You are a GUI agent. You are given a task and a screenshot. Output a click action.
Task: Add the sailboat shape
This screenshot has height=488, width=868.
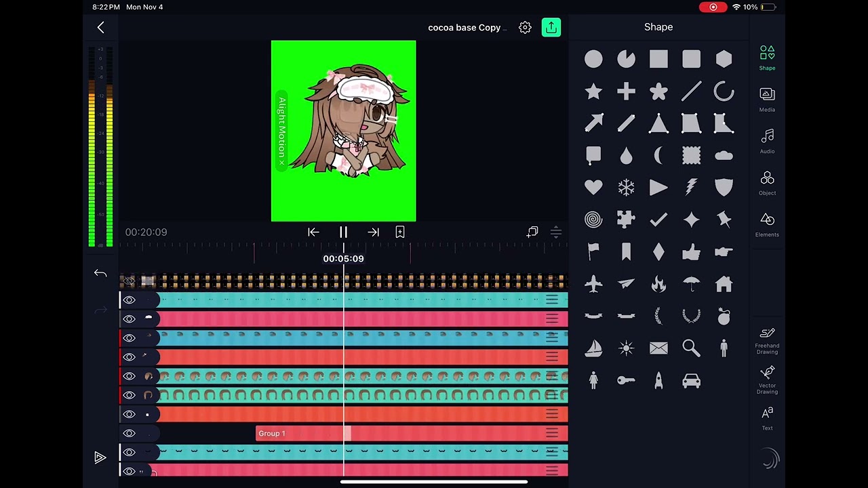click(593, 348)
